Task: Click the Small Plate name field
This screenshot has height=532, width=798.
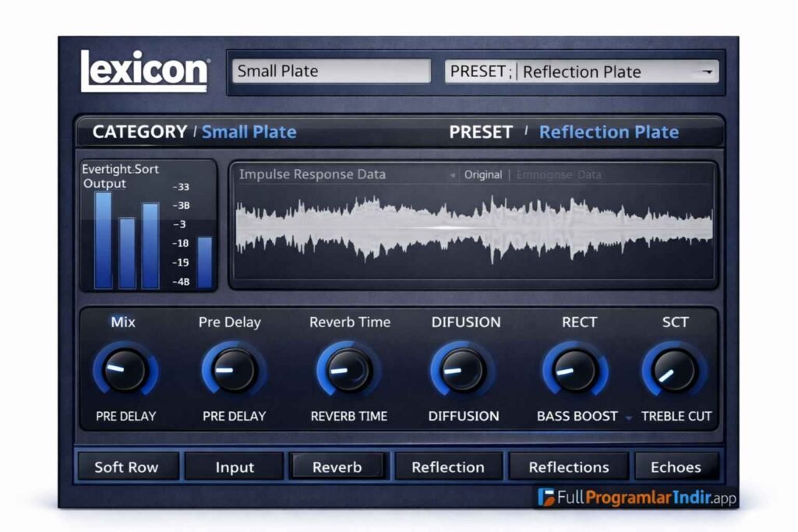Action: coord(331,71)
